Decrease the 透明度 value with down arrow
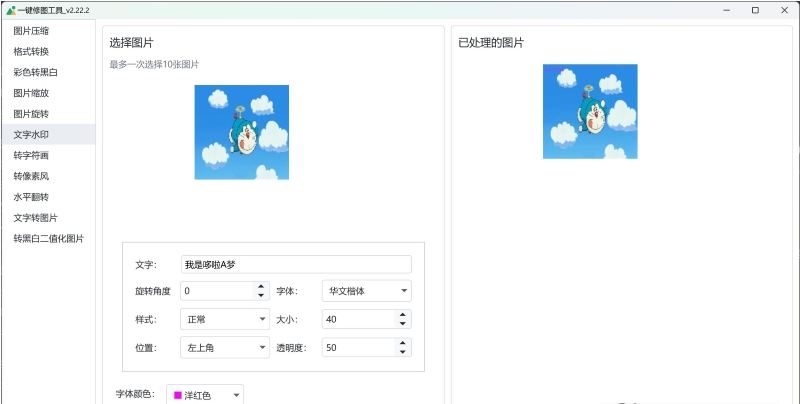803x404 pixels. click(x=403, y=352)
